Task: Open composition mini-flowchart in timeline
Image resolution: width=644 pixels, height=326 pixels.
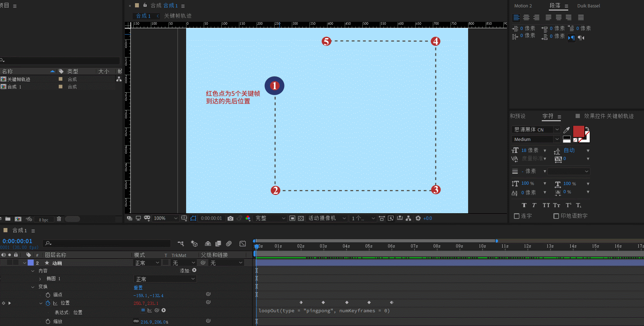Action: point(181,244)
